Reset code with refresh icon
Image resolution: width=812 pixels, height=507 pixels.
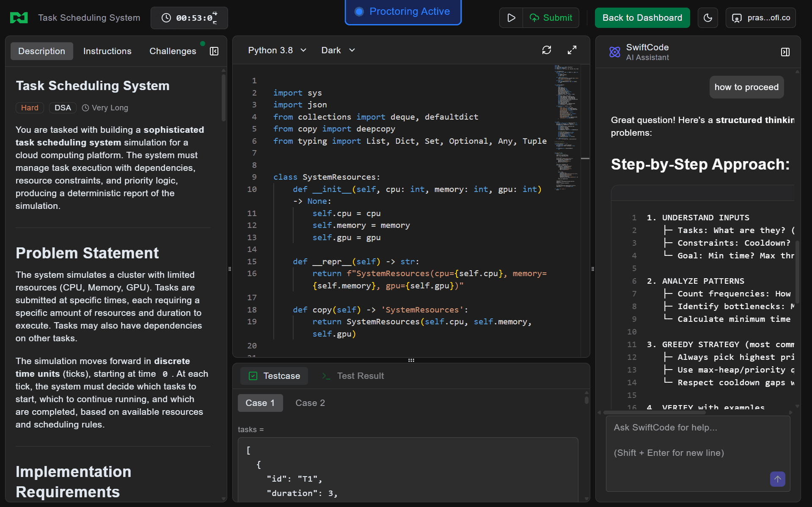pos(547,50)
